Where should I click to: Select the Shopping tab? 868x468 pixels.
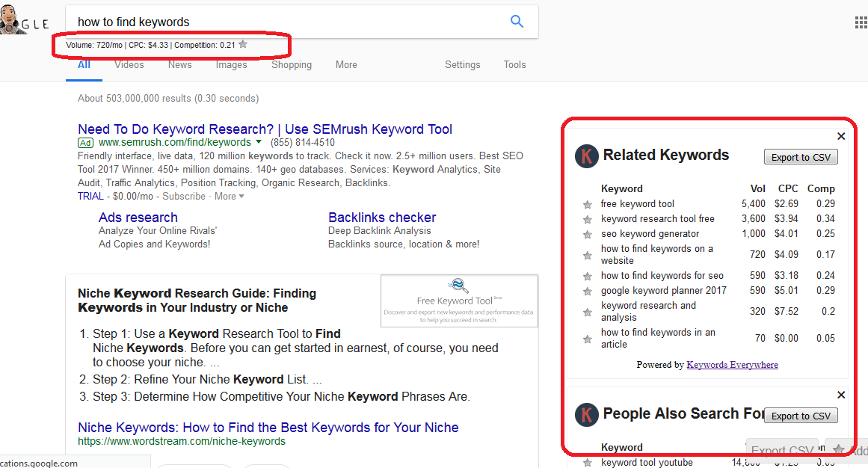[291, 65]
